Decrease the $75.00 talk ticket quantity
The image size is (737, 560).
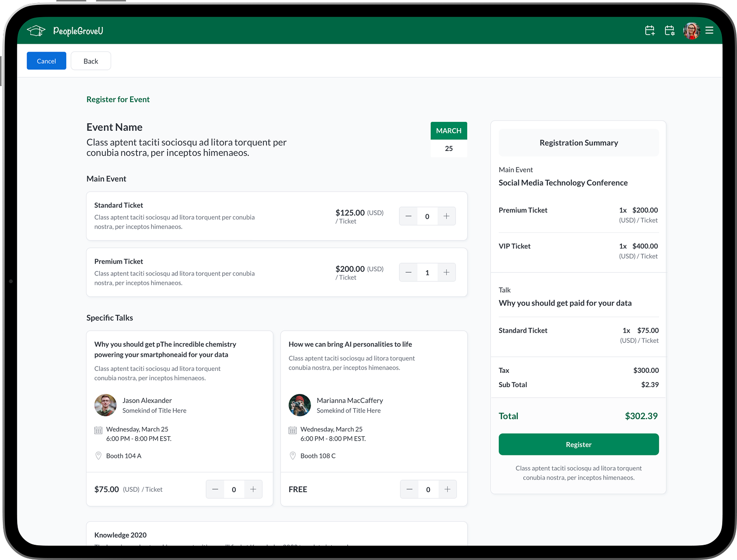pyautogui.click(x=215, y=489)
